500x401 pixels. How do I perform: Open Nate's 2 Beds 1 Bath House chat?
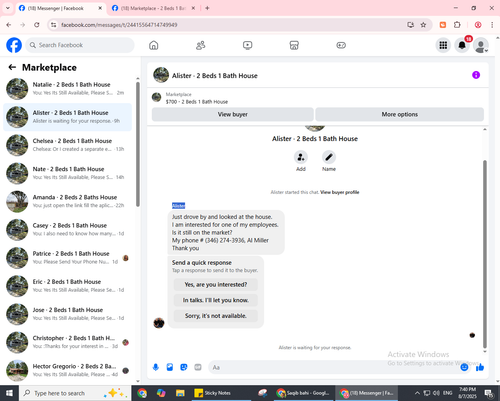(68, 173)
